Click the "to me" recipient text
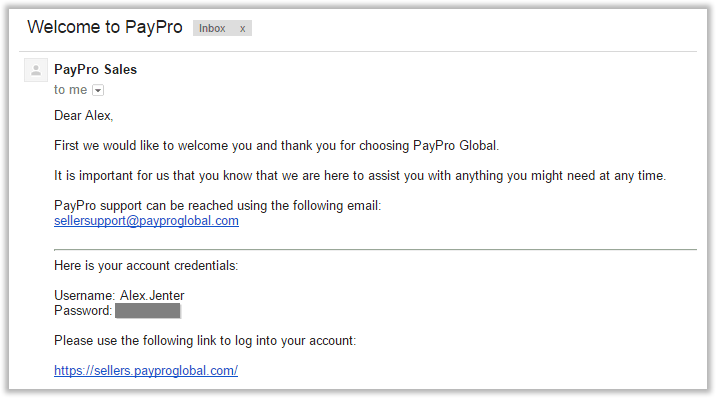 pos(70,90)
